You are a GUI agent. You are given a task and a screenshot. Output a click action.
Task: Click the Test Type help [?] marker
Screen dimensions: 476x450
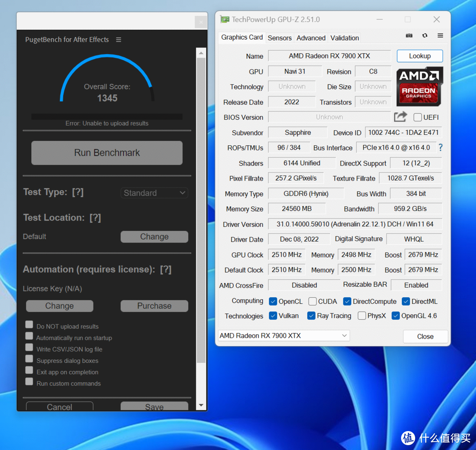click(78, 192)
